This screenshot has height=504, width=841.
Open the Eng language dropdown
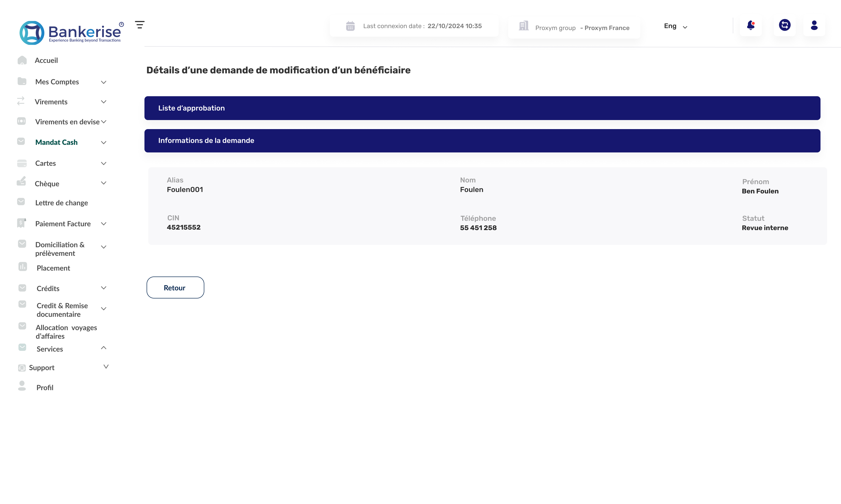(676, 26)
